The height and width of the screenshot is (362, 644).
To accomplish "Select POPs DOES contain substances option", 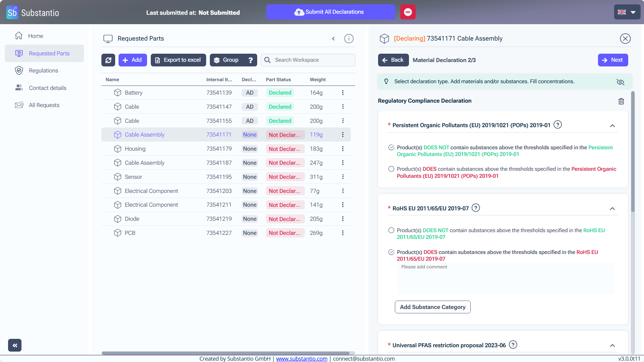I will pyautogui.click(x=391, y=169).
